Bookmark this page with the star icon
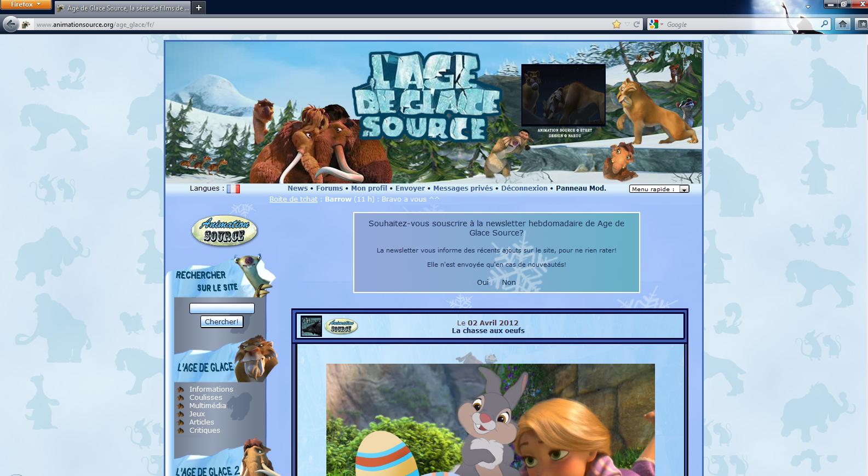The height and width of the screenshot is (476, 868). [x=617, y=24]
